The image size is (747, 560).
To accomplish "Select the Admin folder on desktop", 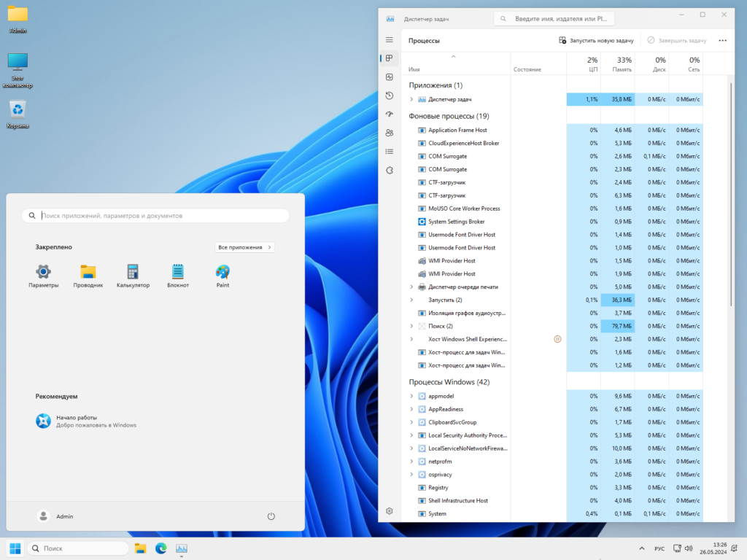I will (18, 19).
